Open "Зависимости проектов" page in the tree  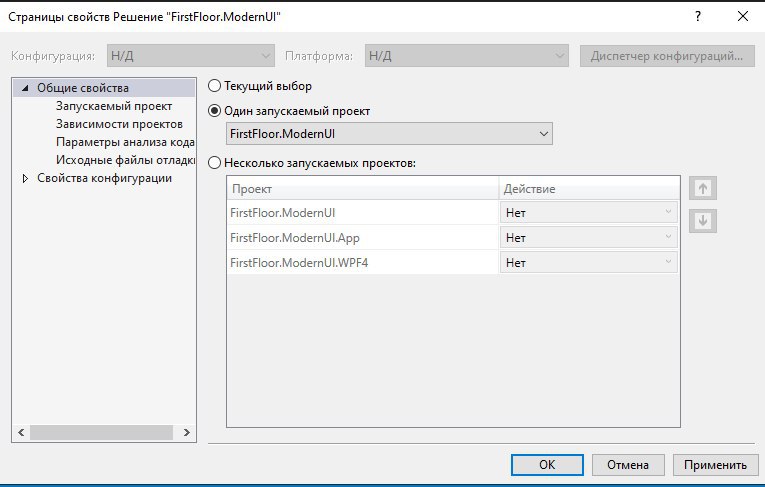coord(119,124)
